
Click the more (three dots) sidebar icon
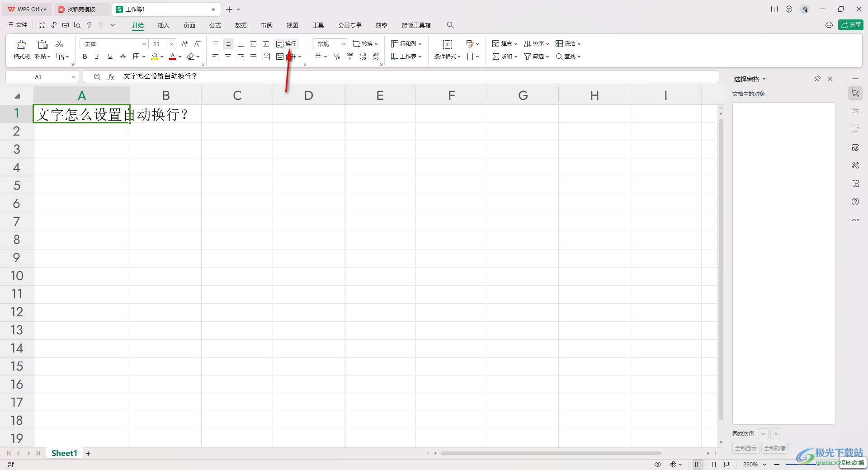click(855, 220)
